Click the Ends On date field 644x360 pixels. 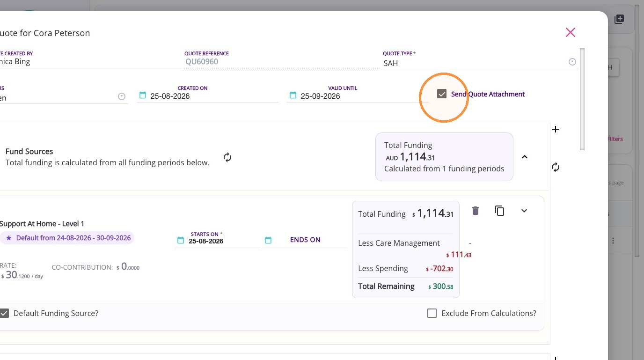(305, 240)
